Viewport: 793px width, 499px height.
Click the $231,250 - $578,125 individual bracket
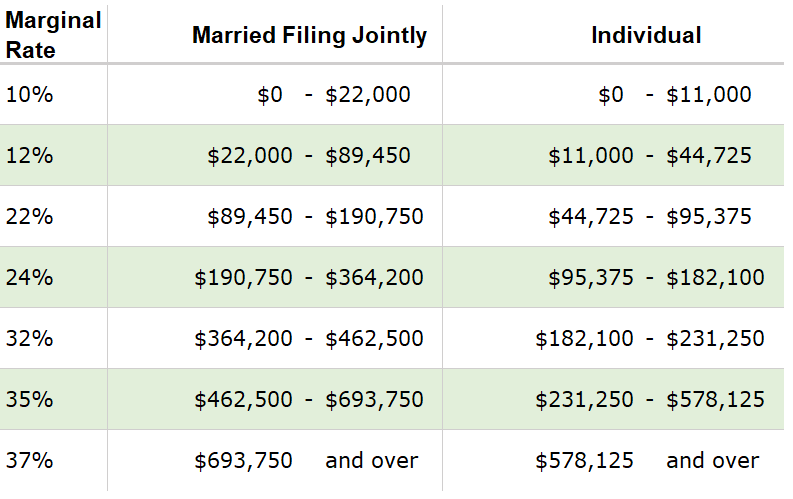[x=650, y=400]
